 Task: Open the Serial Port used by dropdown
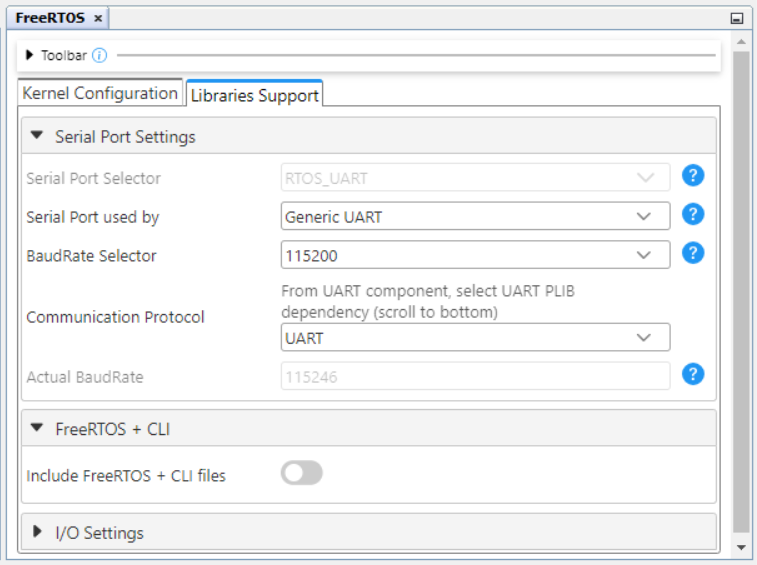[476, 216]
